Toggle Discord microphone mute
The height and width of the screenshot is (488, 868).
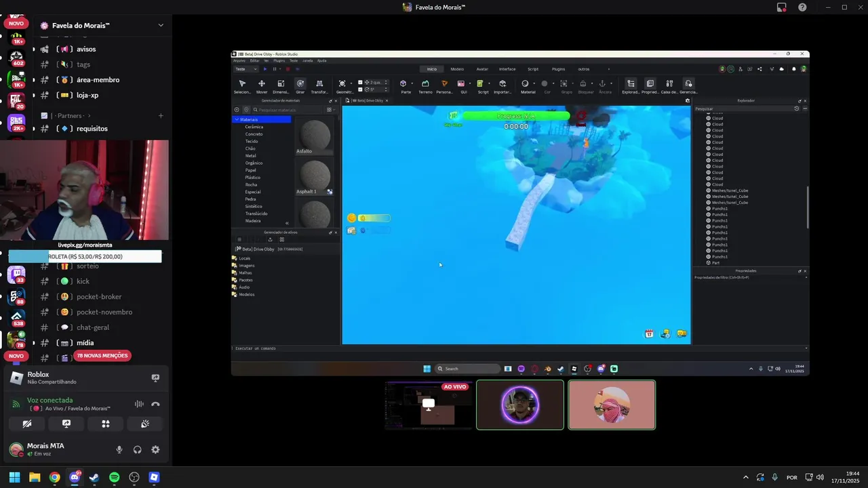(x=119, y=449)
